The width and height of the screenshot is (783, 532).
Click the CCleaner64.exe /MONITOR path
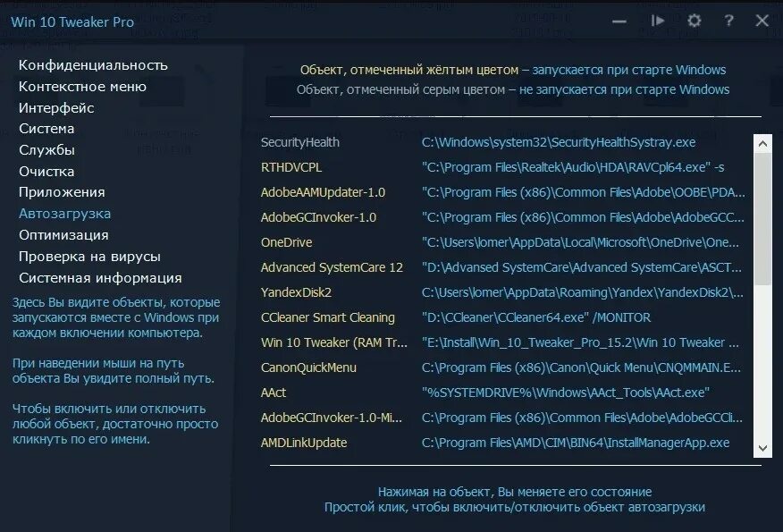[536, 317]
